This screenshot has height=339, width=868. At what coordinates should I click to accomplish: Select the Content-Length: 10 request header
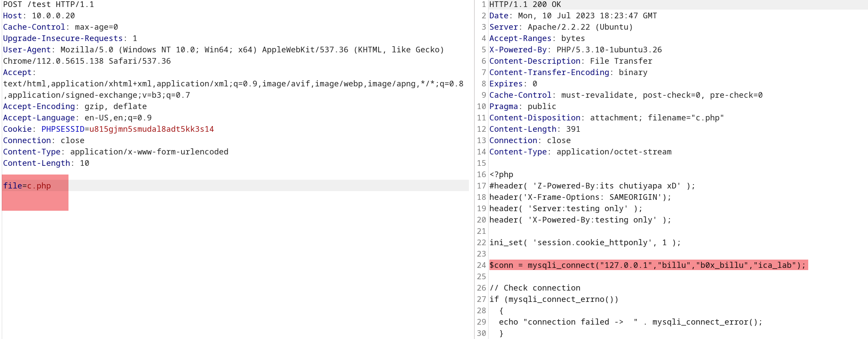[46, 163]
